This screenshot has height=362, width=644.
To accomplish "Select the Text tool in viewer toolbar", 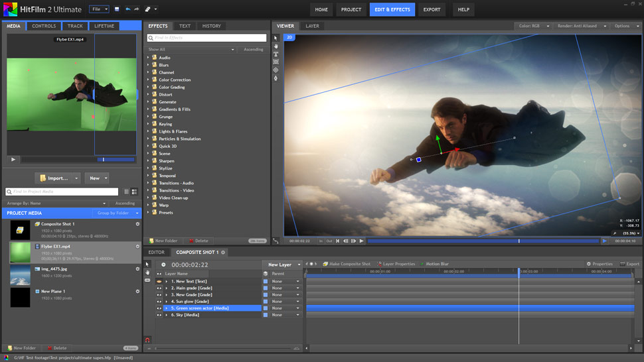I will pos(276,54).
